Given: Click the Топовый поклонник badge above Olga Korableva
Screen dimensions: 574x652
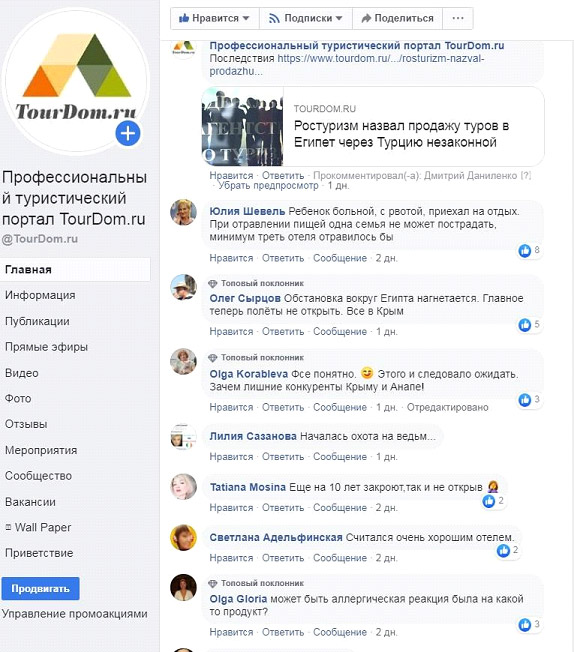Looking at the screenshot, I should 256,358.
